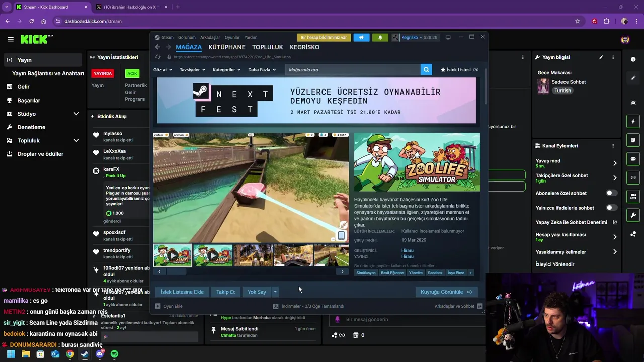The width and height of the screenshot is (644, 362).
Task: Toggle Yalnızca ifadelerle sohbet switch
Action: [611, 208]
